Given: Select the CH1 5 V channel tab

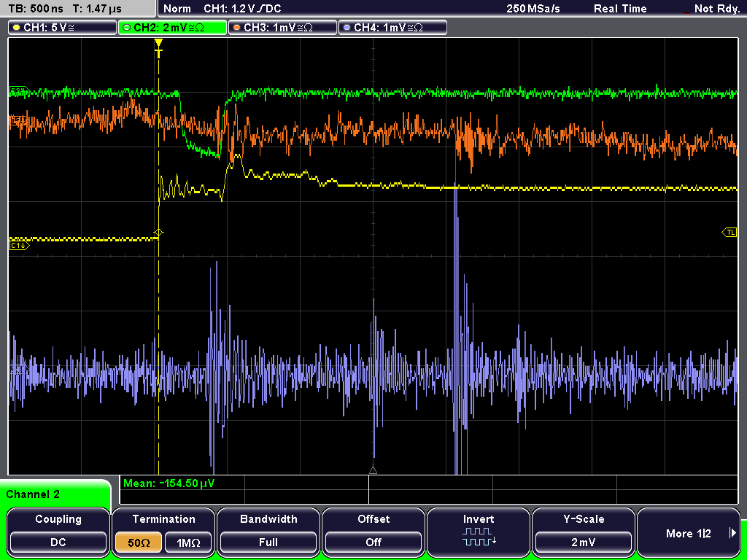Looking at the screenshot, I should (63, 28).
